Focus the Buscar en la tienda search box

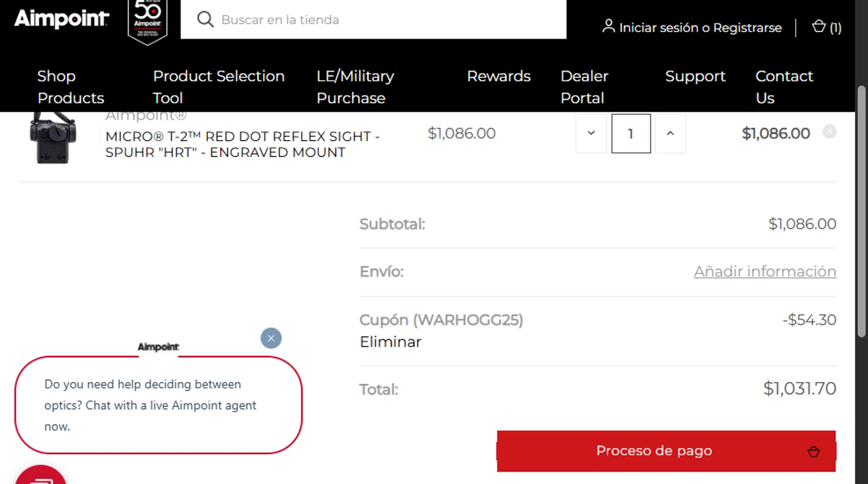(x=373, y=20)
